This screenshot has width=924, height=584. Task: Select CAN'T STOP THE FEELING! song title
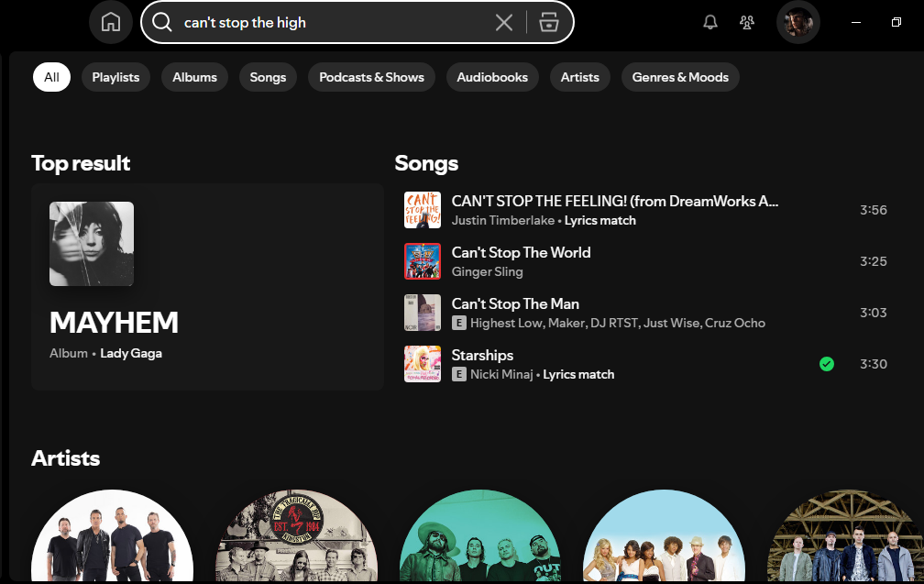[x=614, y=201]
